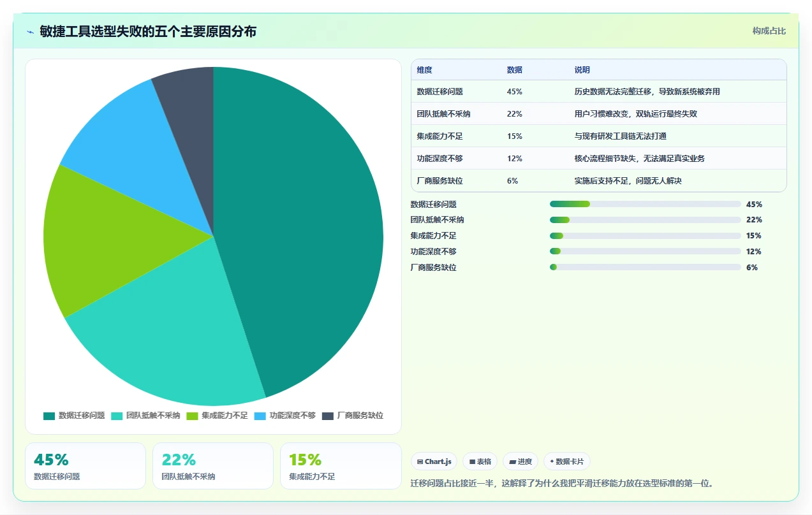Click the 12% label beside progress bars
This screenshot has height=515, width=812.
pyautogui.click(x=754, y=252)
